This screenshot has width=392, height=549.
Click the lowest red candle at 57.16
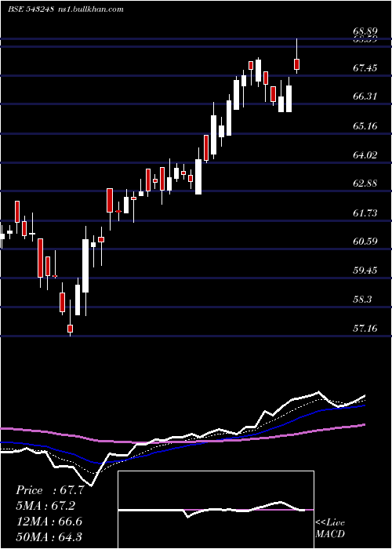point(70,329)
